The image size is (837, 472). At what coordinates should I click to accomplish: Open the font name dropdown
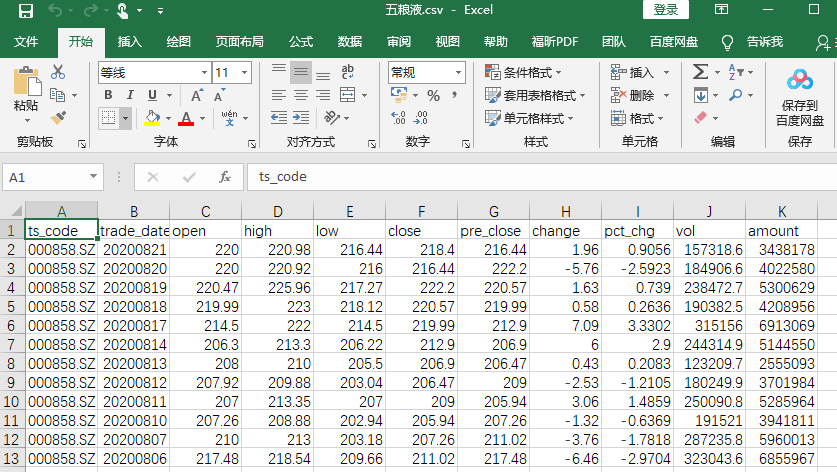click(x=204, y=73)
